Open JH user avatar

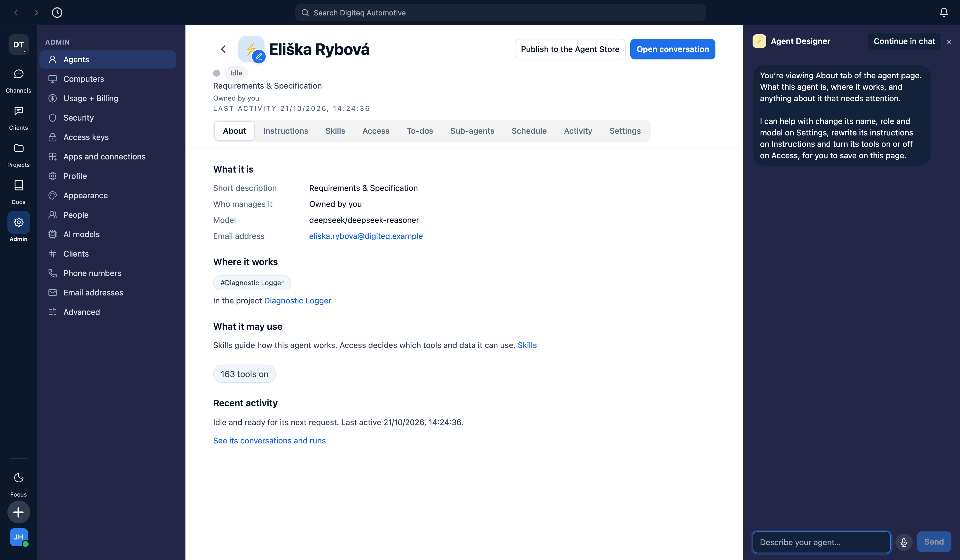pyautogui.click(x=19, y=537)
